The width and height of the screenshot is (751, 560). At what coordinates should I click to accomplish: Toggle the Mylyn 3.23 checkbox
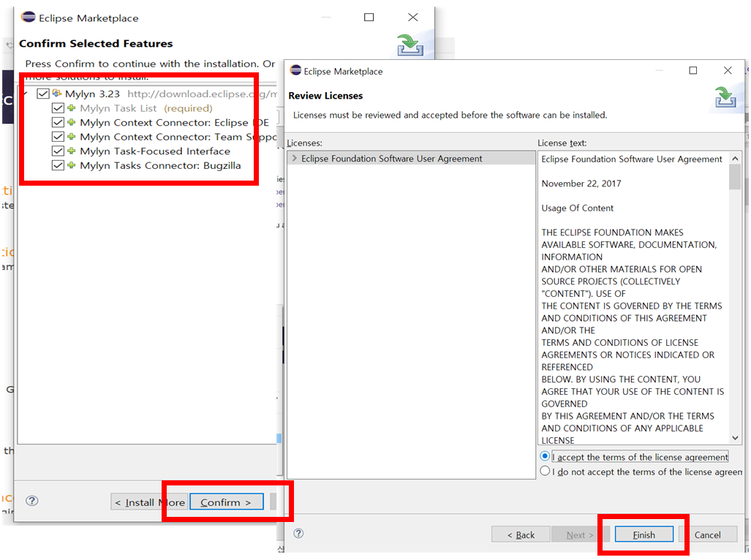(43, 94)
